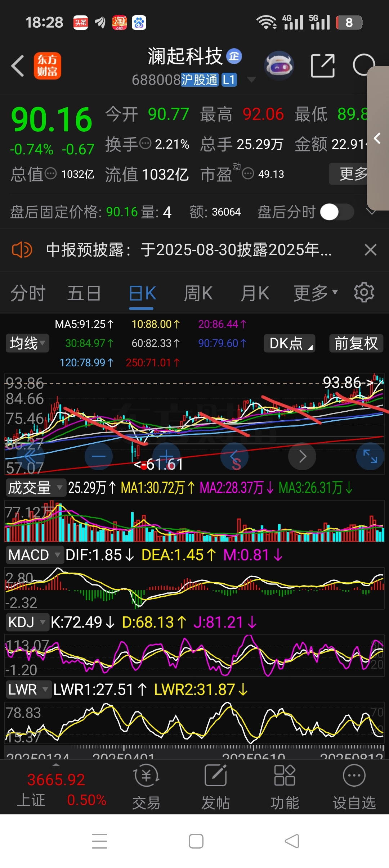Tap the volume bars chart
Image resolution: width=389 pixels, height=868 pixels.
(194, 521)
